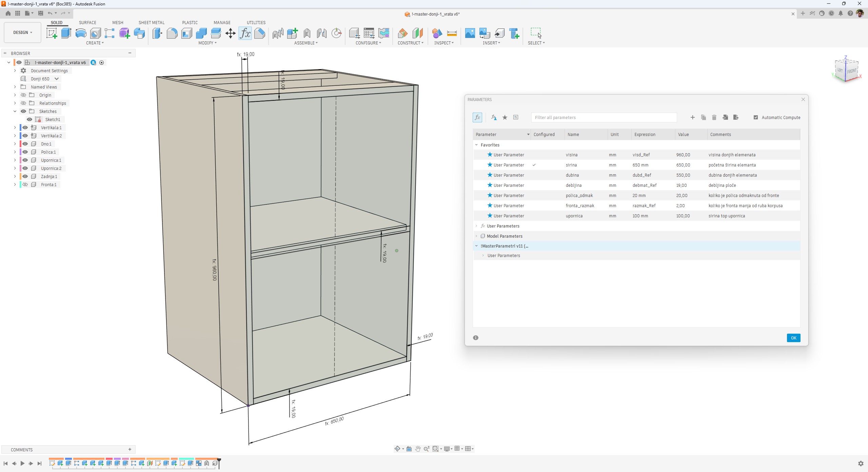Click the Measure tool icon

pyautogui.click(x=452, y=33)
